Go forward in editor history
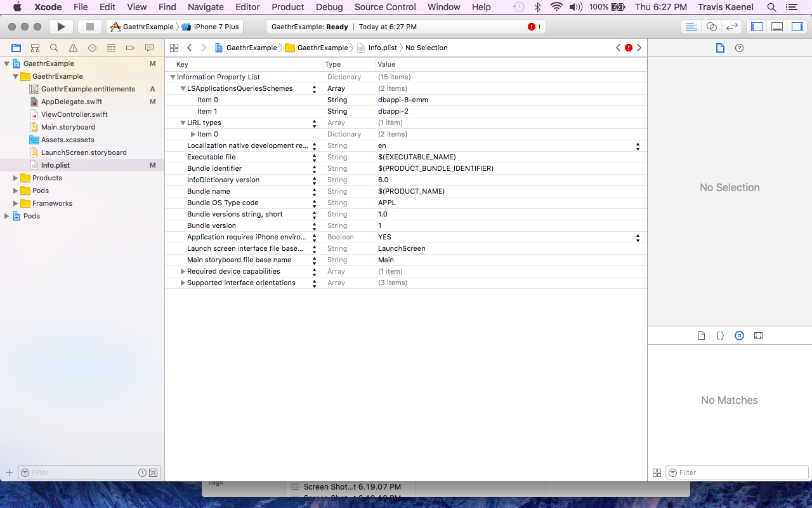 (204, 48)
